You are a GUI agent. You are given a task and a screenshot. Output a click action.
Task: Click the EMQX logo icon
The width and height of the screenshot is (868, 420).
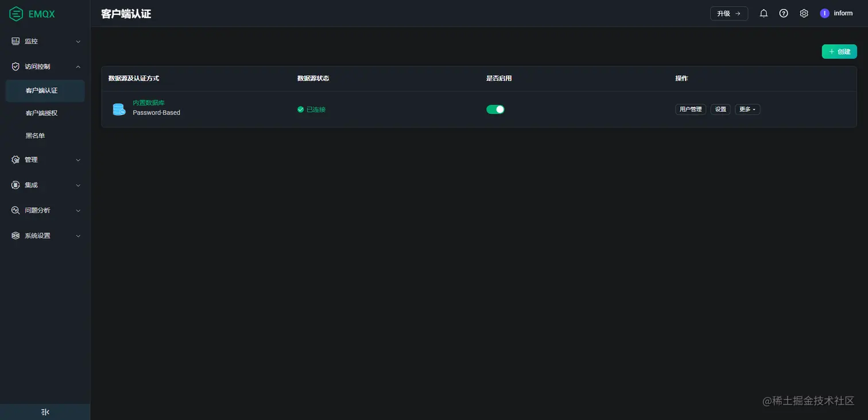16,14
